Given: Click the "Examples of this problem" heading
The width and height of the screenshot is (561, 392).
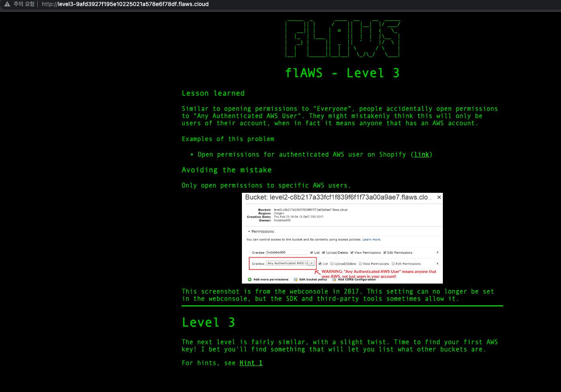Looking at the screenshot, I should point(228,139).
